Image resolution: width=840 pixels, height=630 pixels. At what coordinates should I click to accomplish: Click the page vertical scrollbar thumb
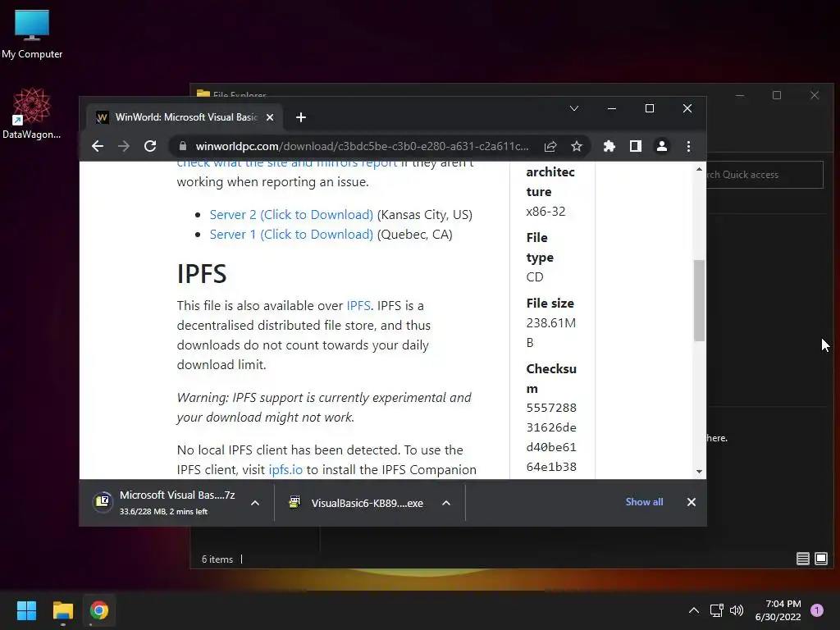coord(699,300)
